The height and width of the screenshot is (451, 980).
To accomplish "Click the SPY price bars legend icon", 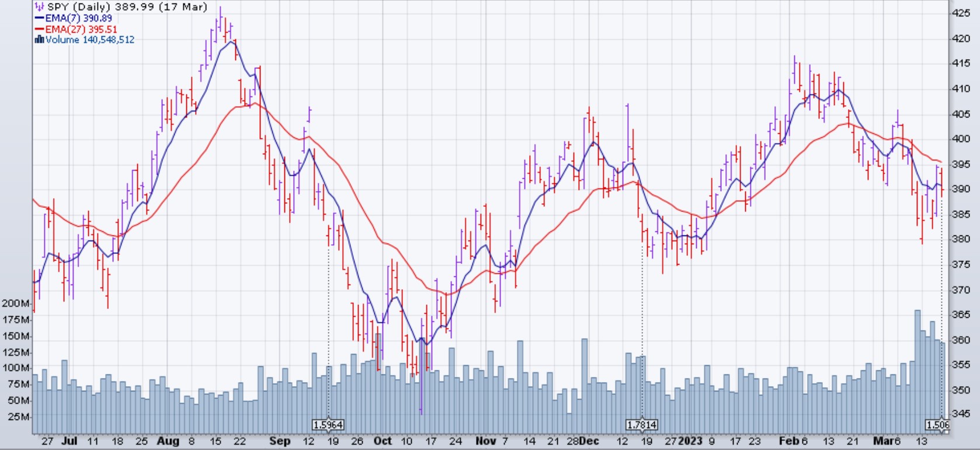I will point(39,7).
